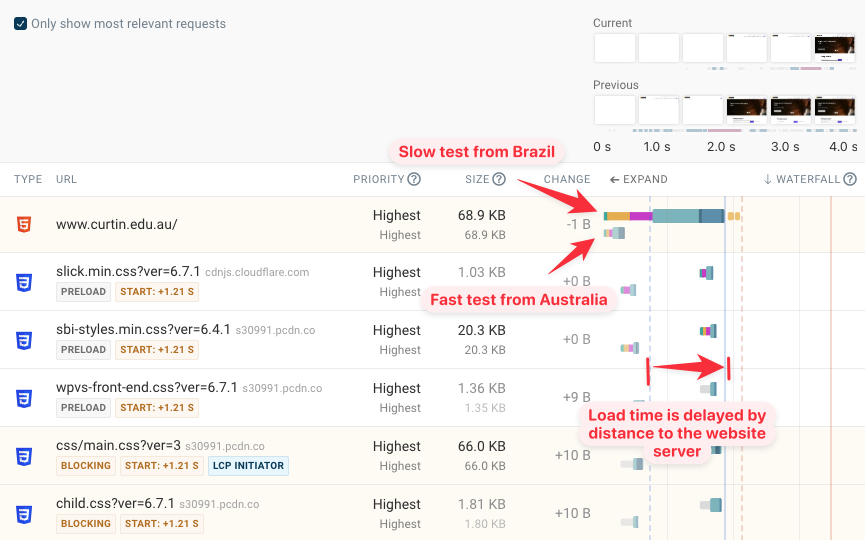865x540 pixels.
Task: Click the CSS icon for sbi-styles.min.css
Action: 24,340
